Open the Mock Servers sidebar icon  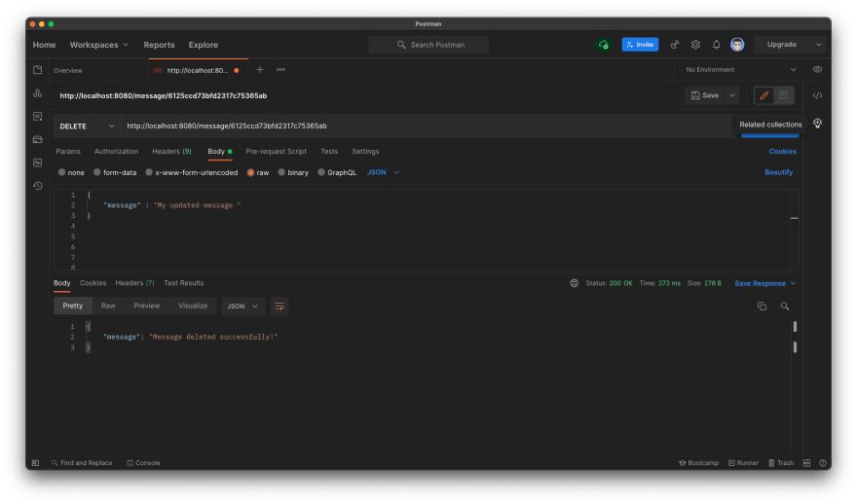coord(37,139)
